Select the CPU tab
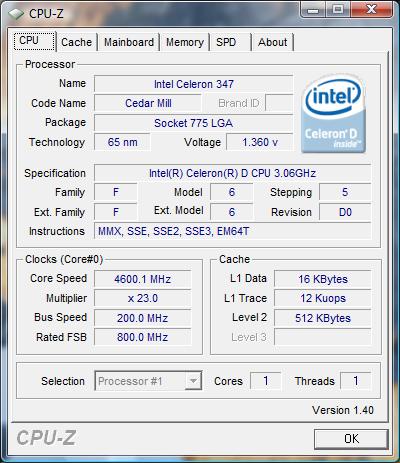400x463 pixels. (x=34, y=41)
